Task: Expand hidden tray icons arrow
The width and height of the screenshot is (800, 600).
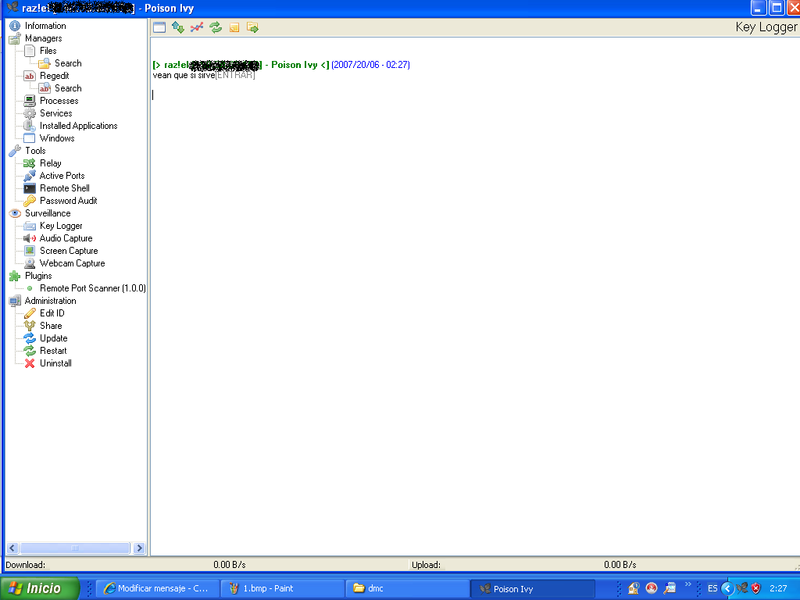Action: pyautogui.click(x=728, y=588)
